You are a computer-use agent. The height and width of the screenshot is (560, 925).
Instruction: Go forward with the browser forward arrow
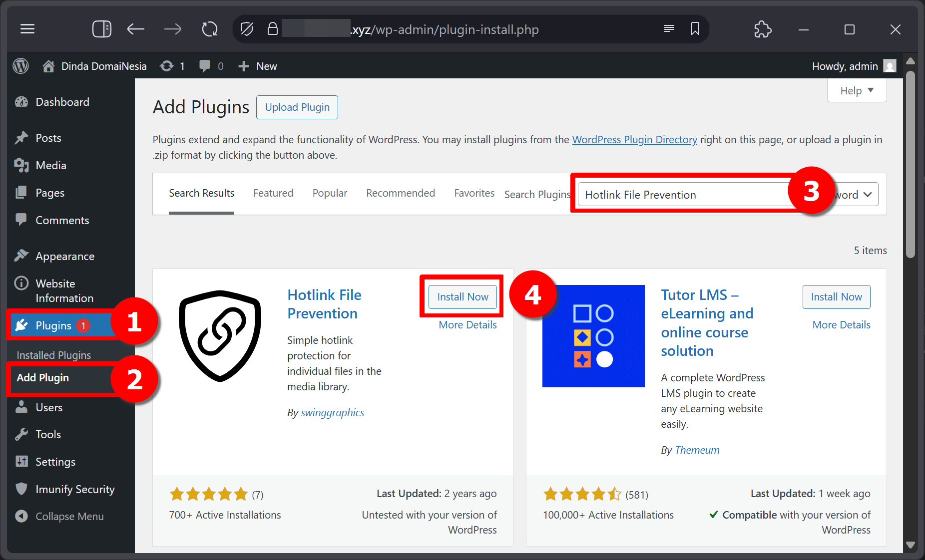coord(173,29)
